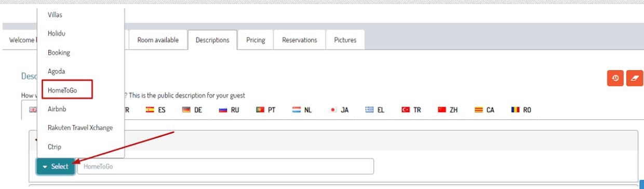Open the NL Dutch language tab
This screenshot has height=189, width=644.
[x=302, y=110]
